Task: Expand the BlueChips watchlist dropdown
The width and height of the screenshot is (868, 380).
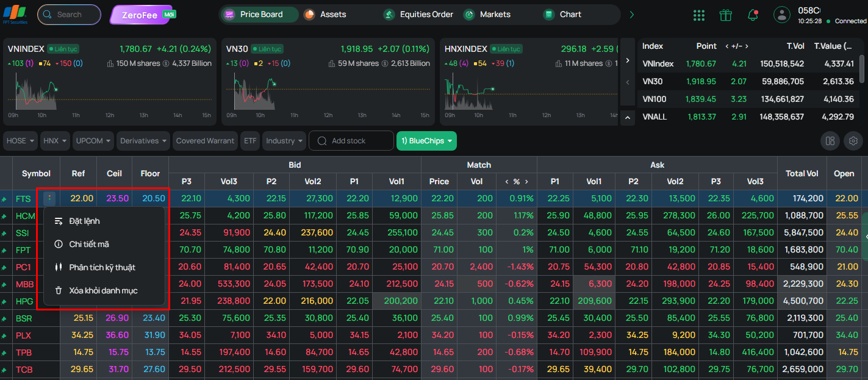Action: coord(426,141)
